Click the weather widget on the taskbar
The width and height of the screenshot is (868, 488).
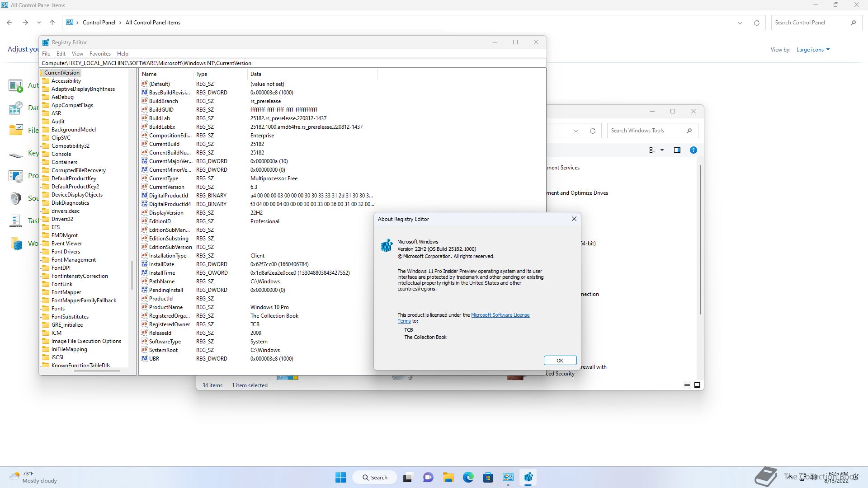coord(33,477)
